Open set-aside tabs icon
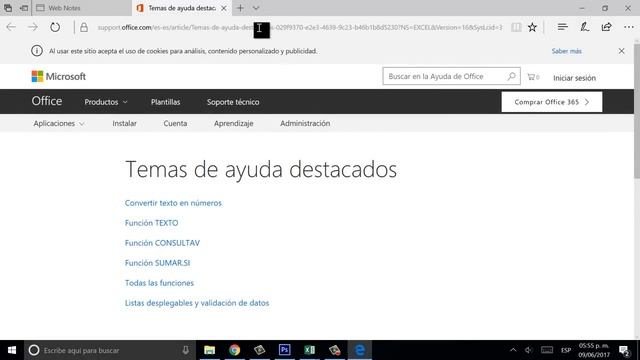The height and width of the screenshot is (360, 640). [8, 8]
